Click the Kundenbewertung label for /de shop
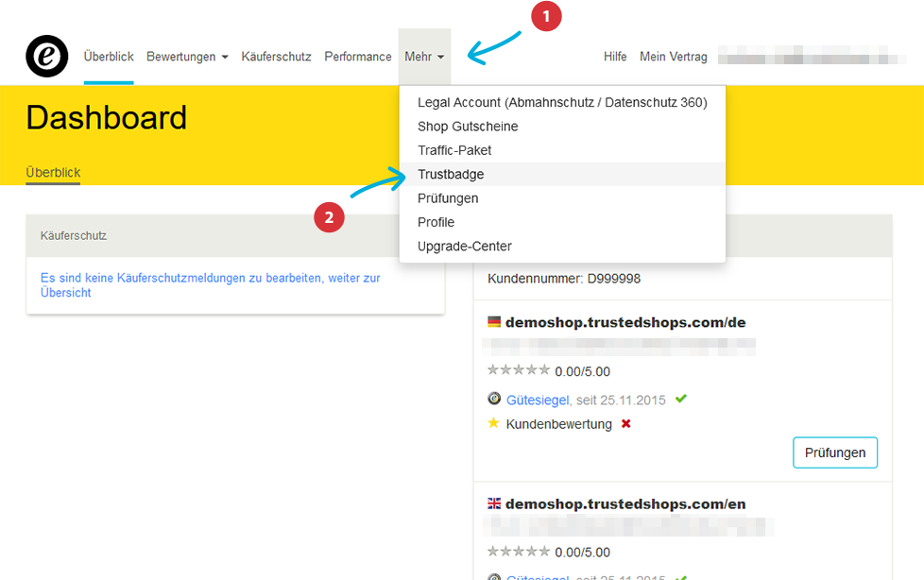The width and height of the screenshot is (924, 580). pos(558,424)
